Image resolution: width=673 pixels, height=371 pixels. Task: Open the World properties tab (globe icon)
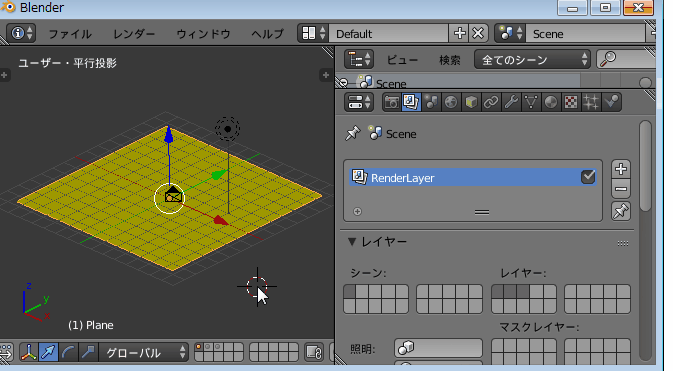[x=451, y=102]
